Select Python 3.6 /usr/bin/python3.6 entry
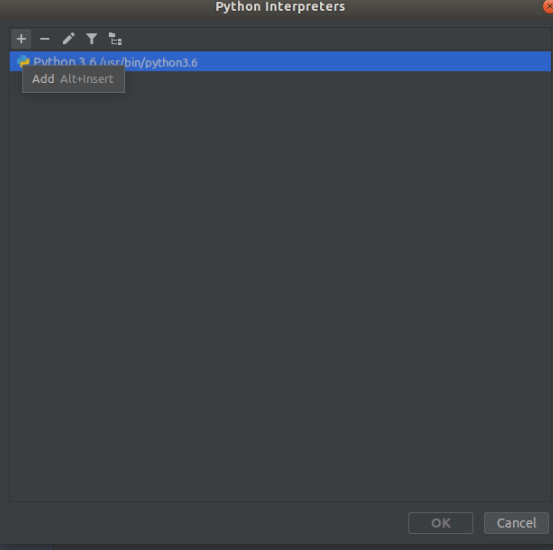Image resolution: width=553 pixels, height=550 pixels. click(280, 61)
